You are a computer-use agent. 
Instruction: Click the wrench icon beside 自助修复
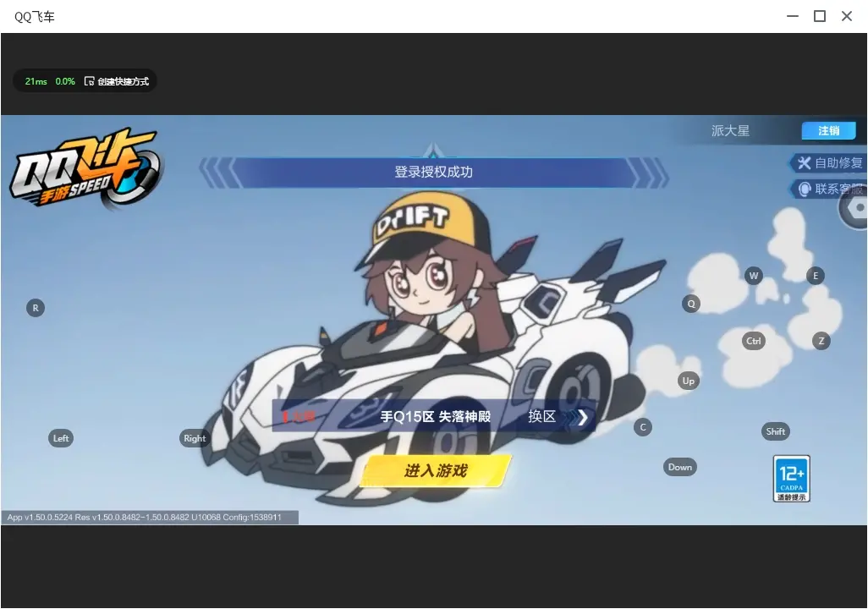coord(804,162)
